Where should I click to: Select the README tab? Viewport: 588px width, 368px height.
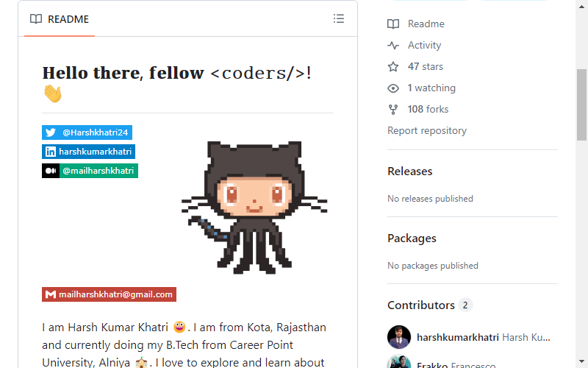(x=60, y=19)
